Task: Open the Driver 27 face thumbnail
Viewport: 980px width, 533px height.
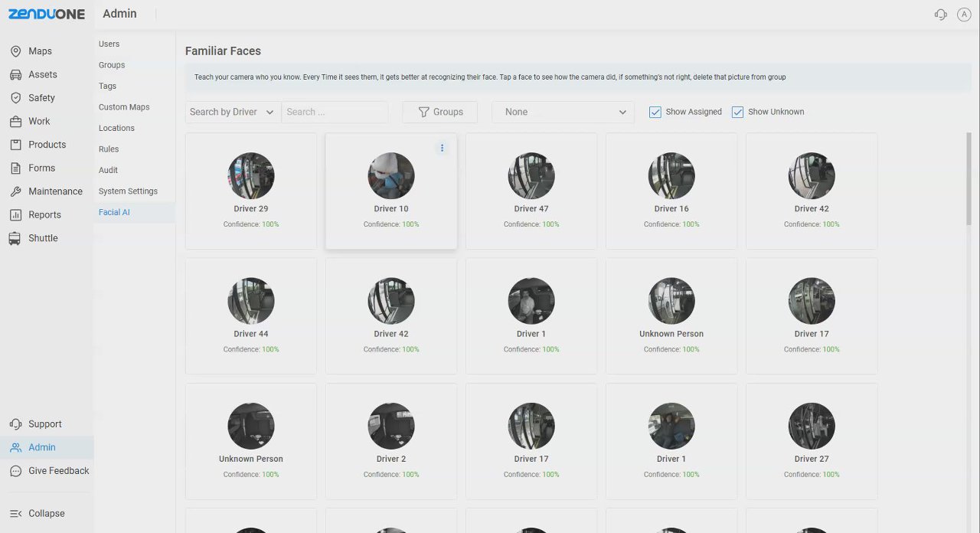Action: [812, 426]
